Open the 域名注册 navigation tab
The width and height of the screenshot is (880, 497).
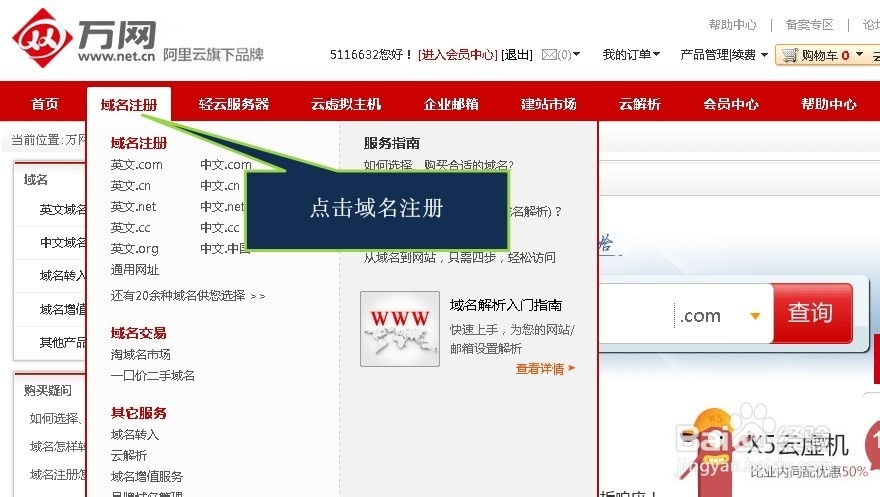(129, 104)
